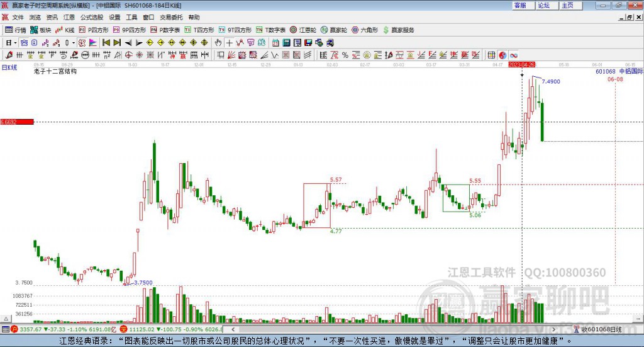Click the save floppy disk icon

click(308, 43)
